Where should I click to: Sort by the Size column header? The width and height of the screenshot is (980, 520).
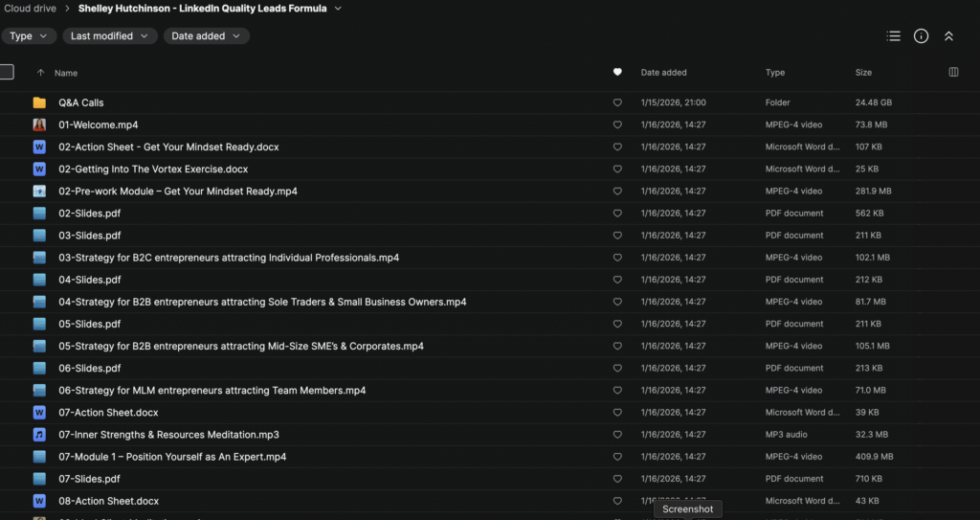tap(863, 73)
